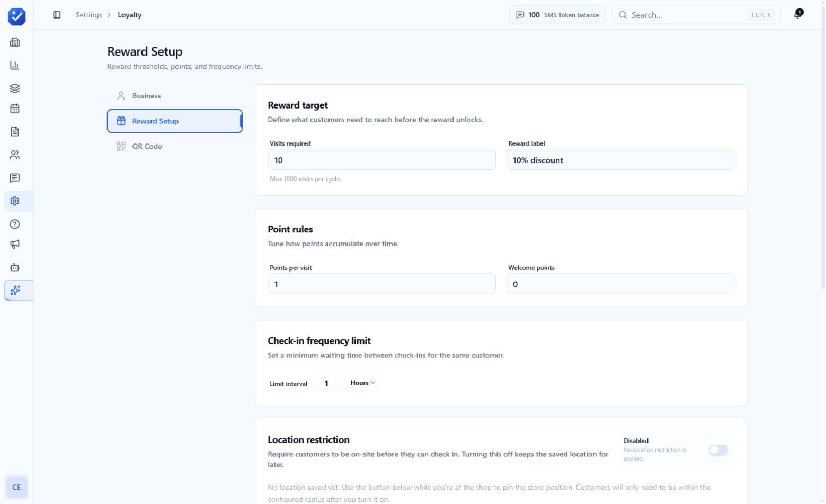826x504 pixels.
Task: Open the document icon in sidebar
Action: click(15, 131)
